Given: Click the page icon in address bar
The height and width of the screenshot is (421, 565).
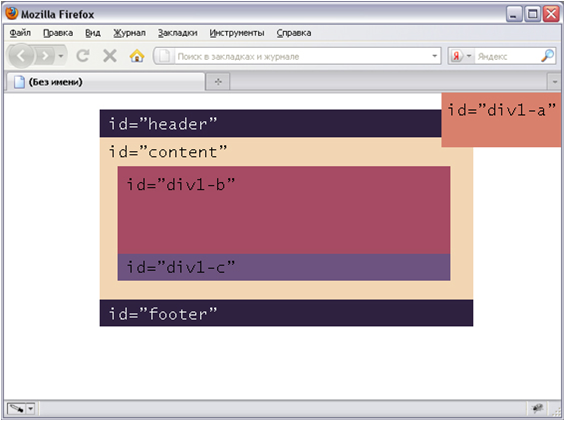Looking at the screenshot, I should pyautogui.click(x=164, y=56).
